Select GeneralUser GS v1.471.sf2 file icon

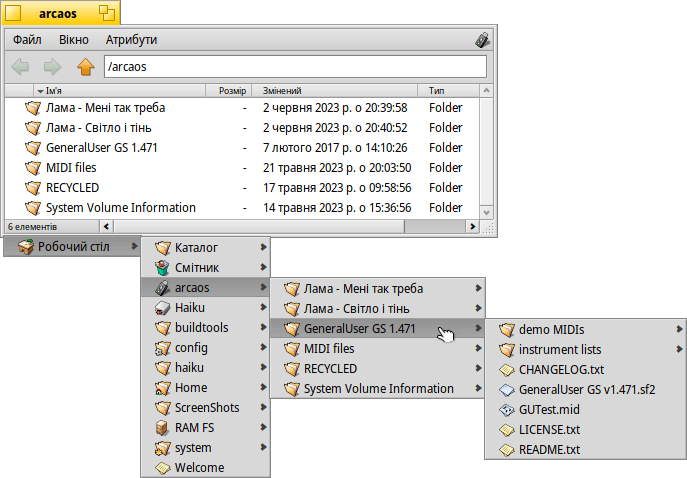tap(506, 390)
